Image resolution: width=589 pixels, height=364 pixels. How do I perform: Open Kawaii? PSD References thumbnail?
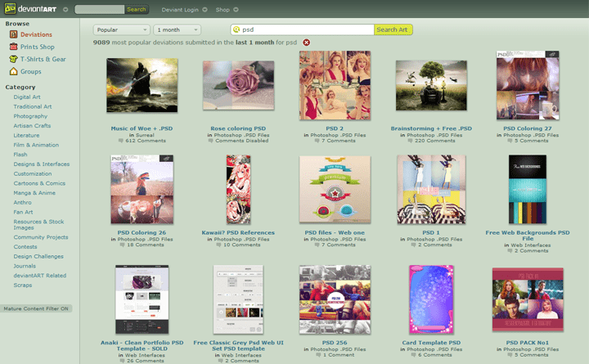[x=239, y=189]
